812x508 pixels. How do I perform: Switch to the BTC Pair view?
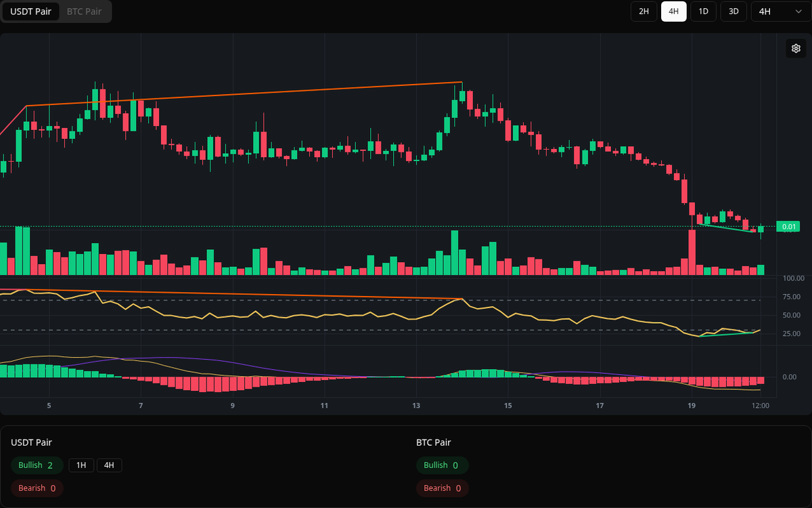pyautogui.click(x=83, y=12)
